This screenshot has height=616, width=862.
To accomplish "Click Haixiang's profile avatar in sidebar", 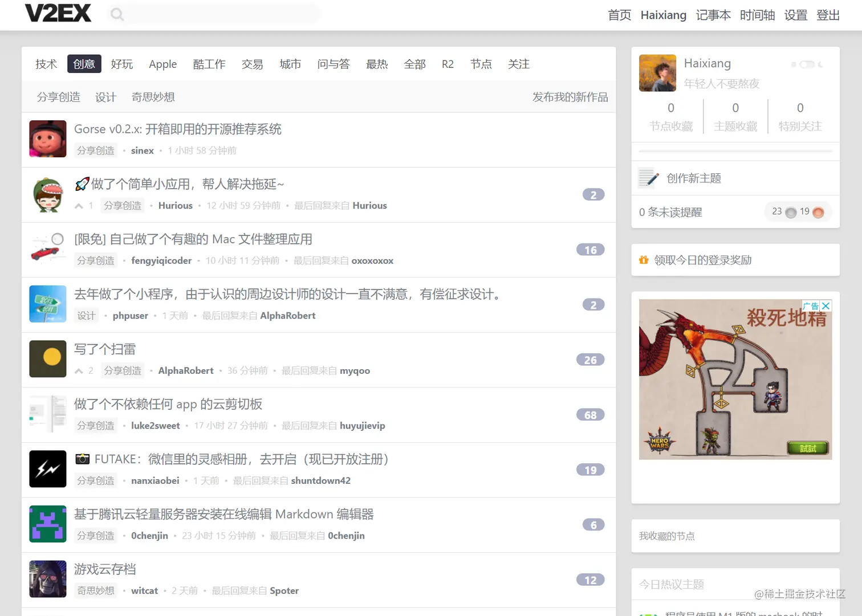I will click(657, 73).
